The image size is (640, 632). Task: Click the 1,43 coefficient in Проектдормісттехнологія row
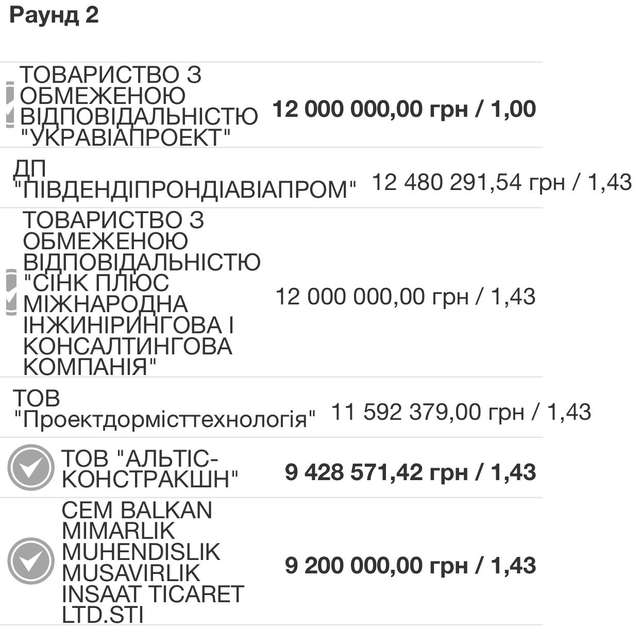click(x=568, y=411)
